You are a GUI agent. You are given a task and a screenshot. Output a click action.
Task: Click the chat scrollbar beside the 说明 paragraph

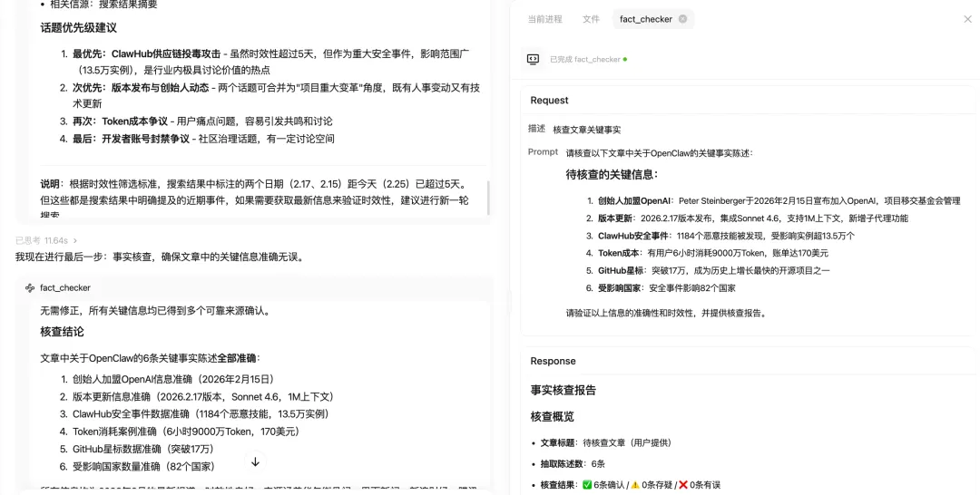(488, 198)
